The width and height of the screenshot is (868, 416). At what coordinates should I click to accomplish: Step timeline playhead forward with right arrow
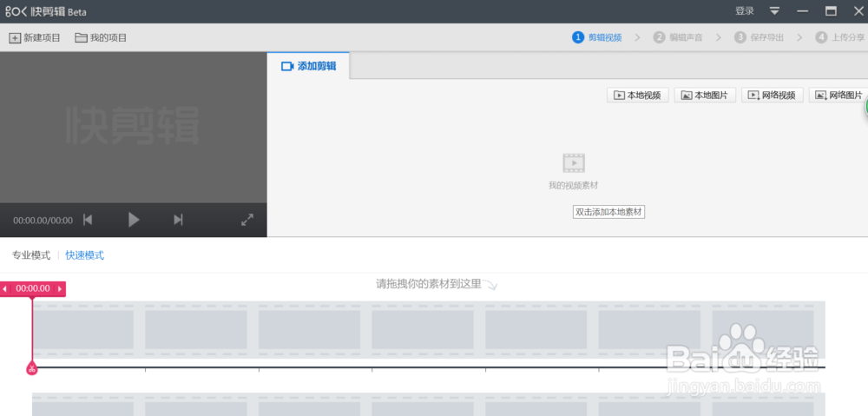[60, 288]
